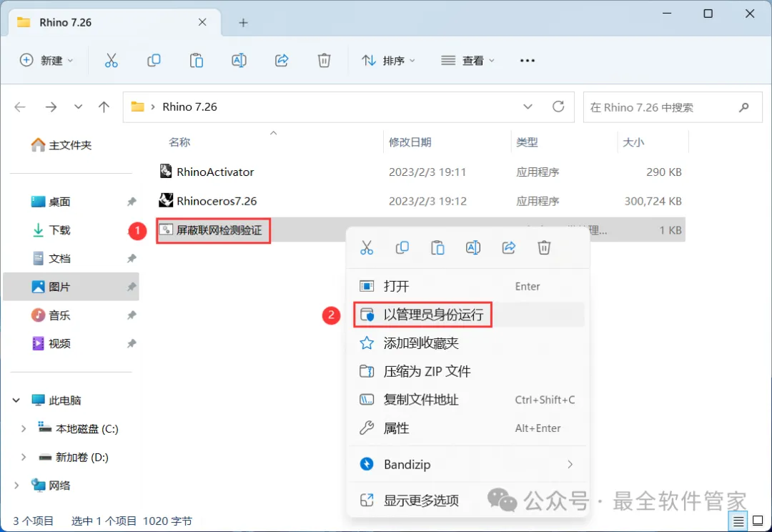
Task: Unpin 桌面 using its pin icon
Action: coord(132,202)
